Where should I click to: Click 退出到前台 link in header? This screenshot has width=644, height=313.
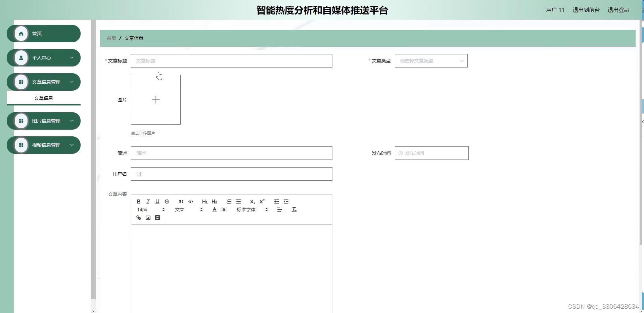coord(586,10)
